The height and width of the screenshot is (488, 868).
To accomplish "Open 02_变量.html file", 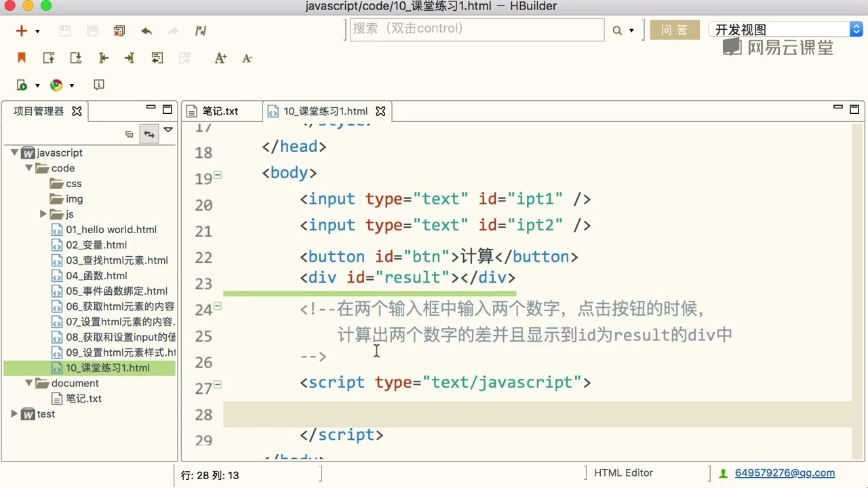I will [90, 245].
